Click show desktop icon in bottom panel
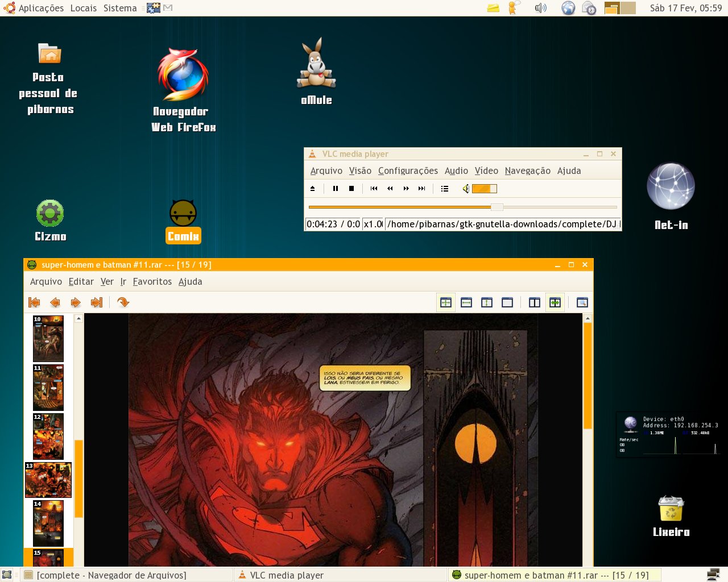 click(7, 575)
